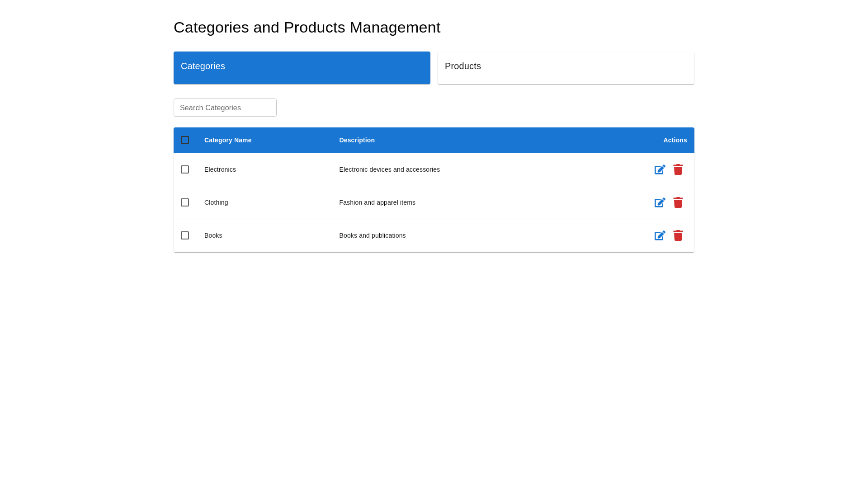The height and width of the screenshot is (488, 868).
Task: Click 'Books and publications' description text
Action: 372,235
